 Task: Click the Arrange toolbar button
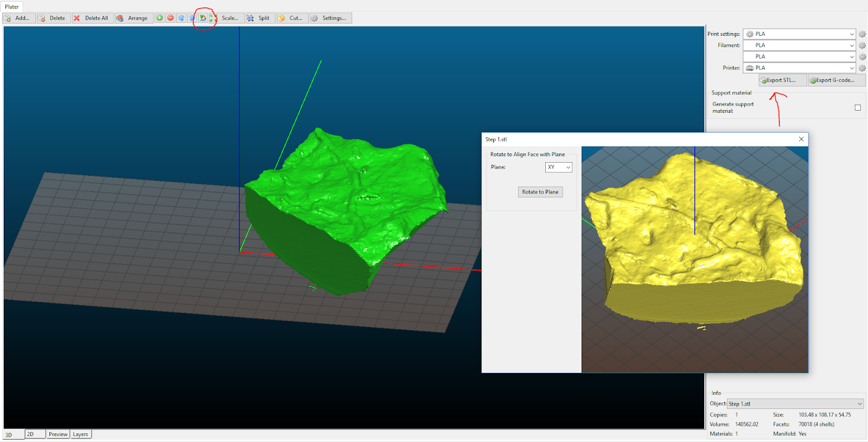133,18
